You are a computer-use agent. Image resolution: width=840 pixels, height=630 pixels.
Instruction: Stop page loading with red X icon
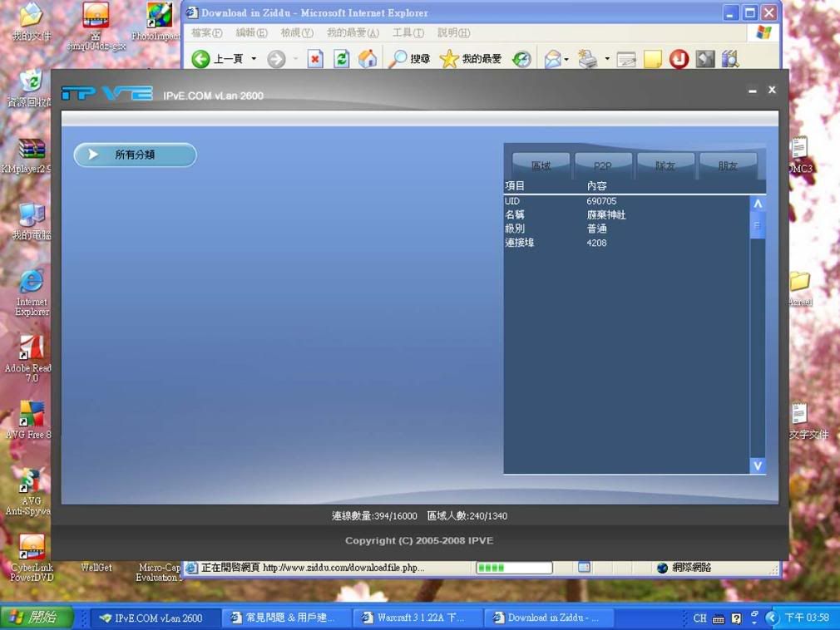point(315,59)
